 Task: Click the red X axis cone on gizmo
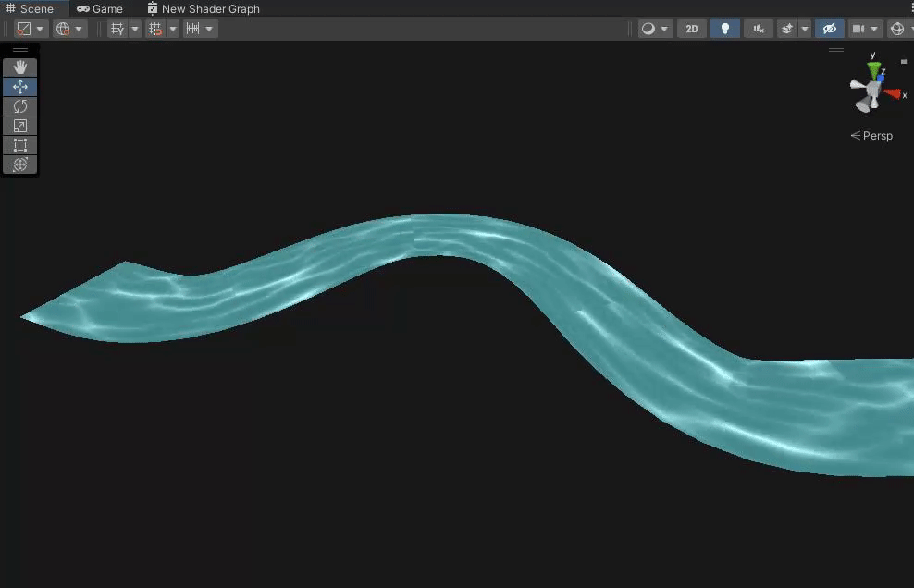tap(892, 93)
